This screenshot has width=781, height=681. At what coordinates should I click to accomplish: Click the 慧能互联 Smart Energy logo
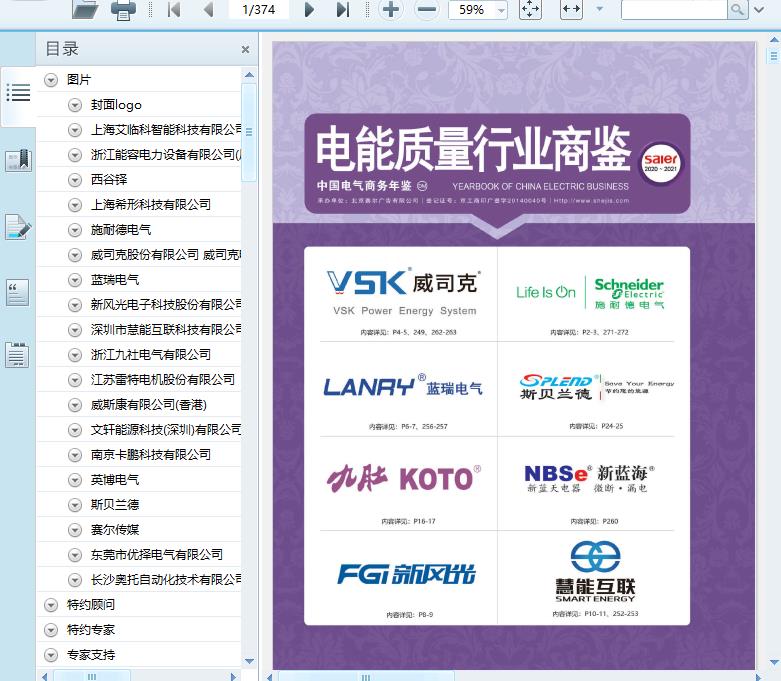click(x=595, y=571)
